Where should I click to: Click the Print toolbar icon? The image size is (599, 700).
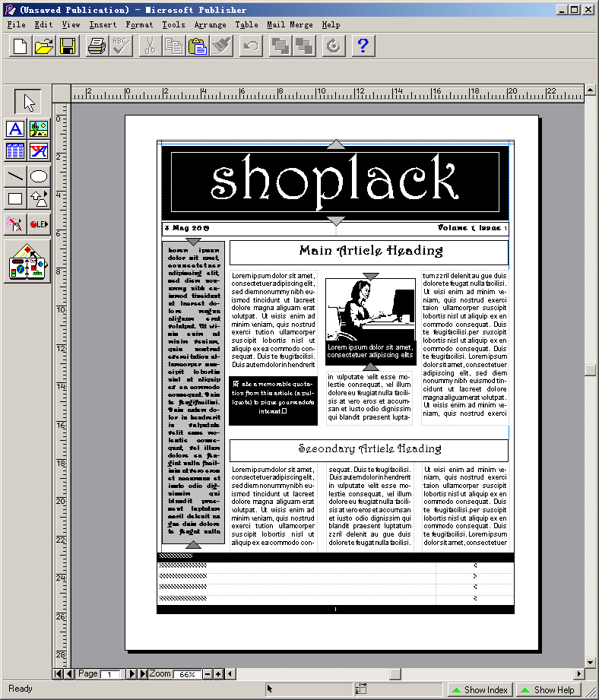tap(97, 46)
